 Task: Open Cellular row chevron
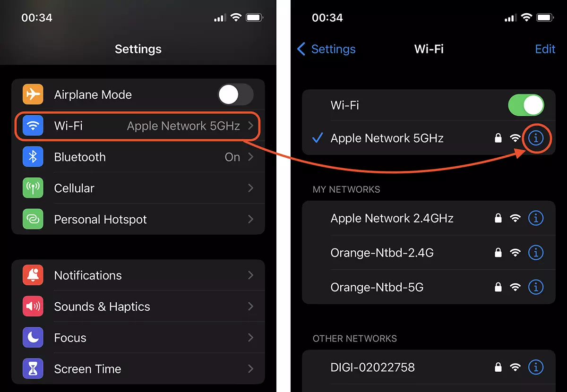tap(251, 188)
